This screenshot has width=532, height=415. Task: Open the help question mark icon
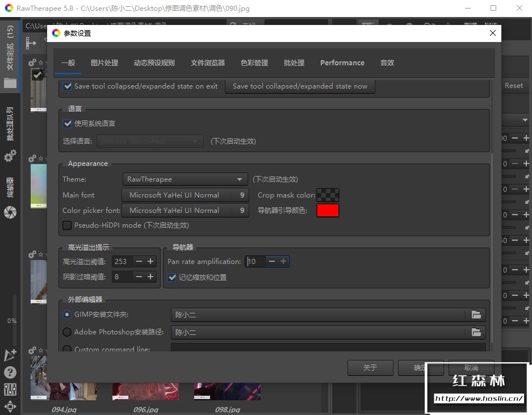(10, 372)
